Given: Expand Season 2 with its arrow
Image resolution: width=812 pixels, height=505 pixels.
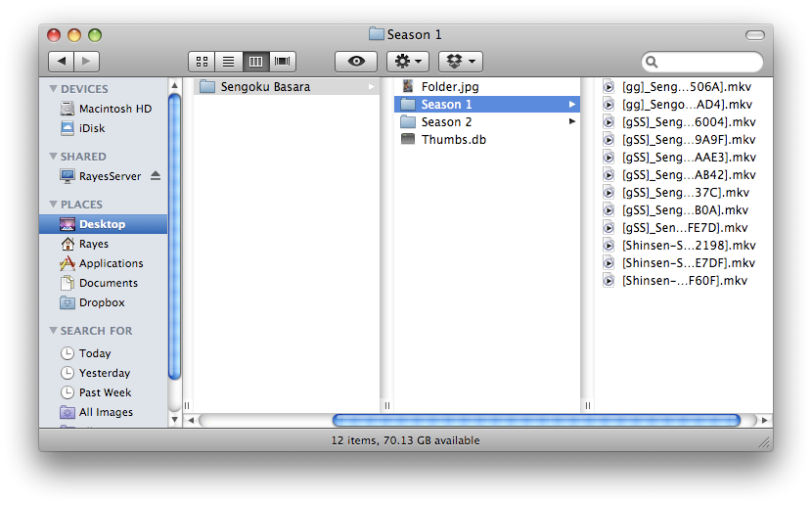Looking at the screenshot, I should point(571,121).
